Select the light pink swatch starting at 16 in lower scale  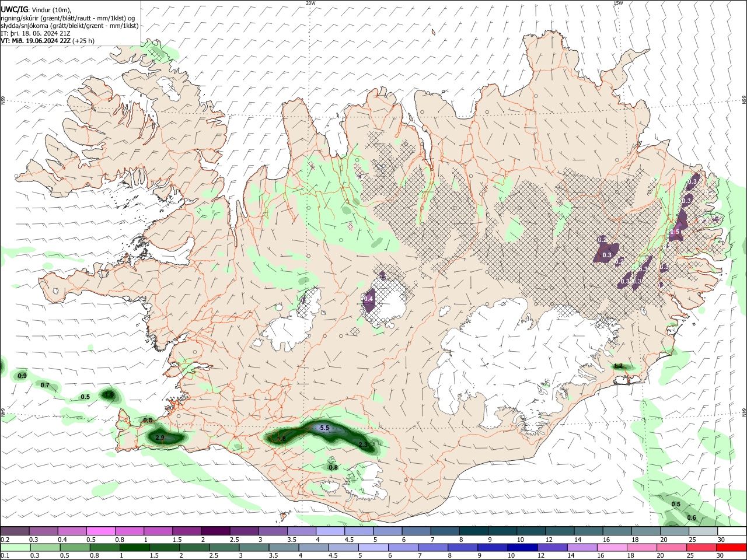tap(612, 547)
